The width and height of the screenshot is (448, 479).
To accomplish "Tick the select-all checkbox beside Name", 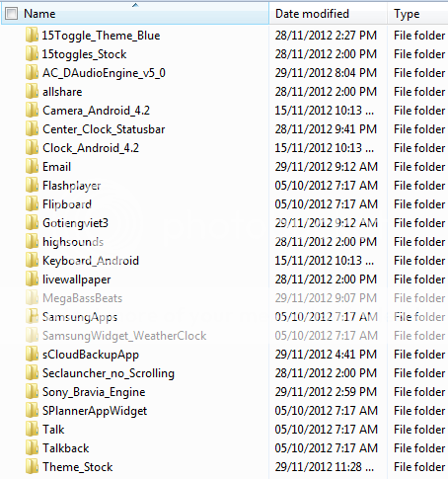I will pos(12,14).
